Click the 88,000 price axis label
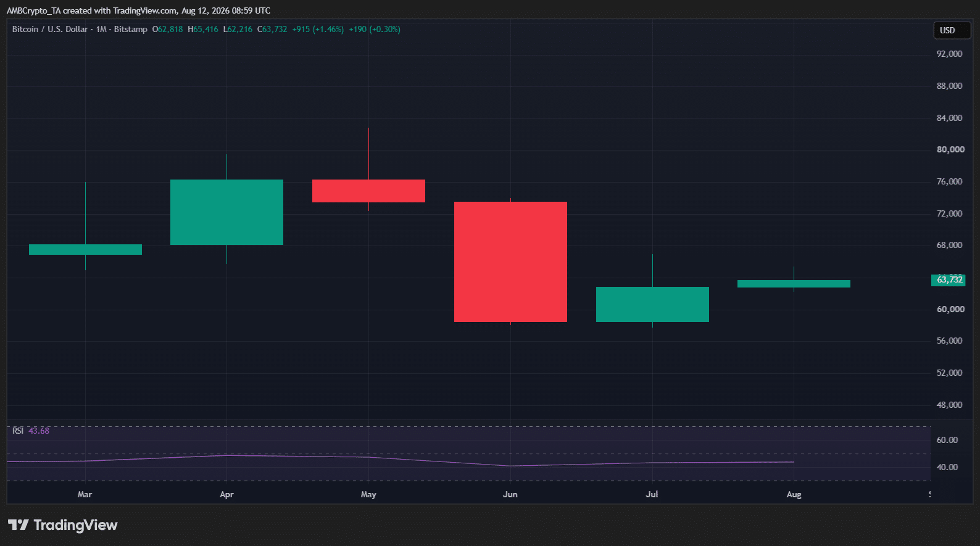980x546 pixels. (x=949, y=86)
